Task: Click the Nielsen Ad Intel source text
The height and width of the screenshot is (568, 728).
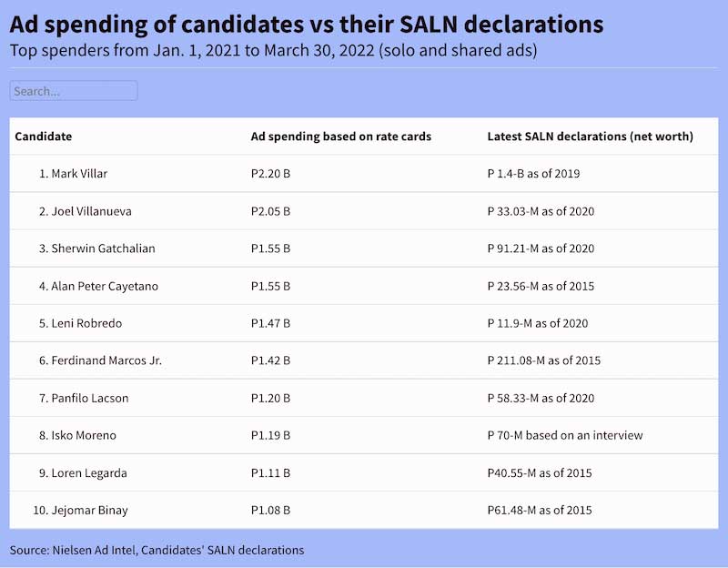Action: (x=95, y=550)
